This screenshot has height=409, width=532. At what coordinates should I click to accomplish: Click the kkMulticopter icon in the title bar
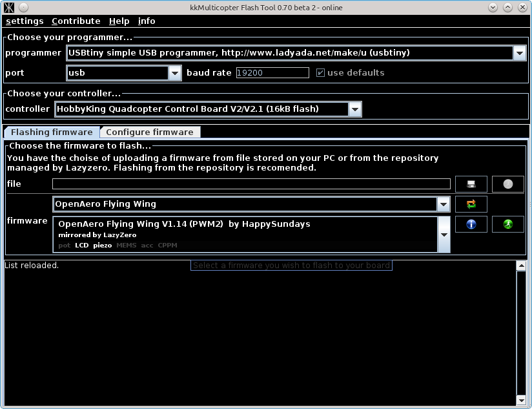point(8,7)
